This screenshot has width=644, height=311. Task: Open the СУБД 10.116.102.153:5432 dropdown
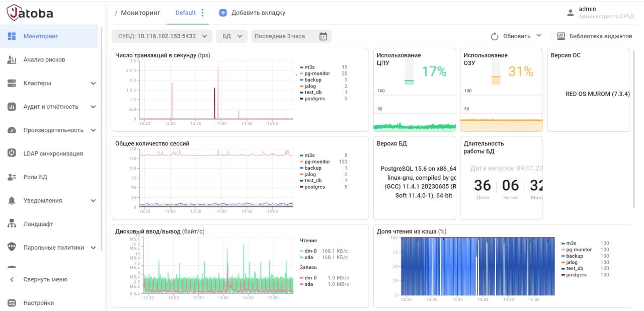(162, 36)
